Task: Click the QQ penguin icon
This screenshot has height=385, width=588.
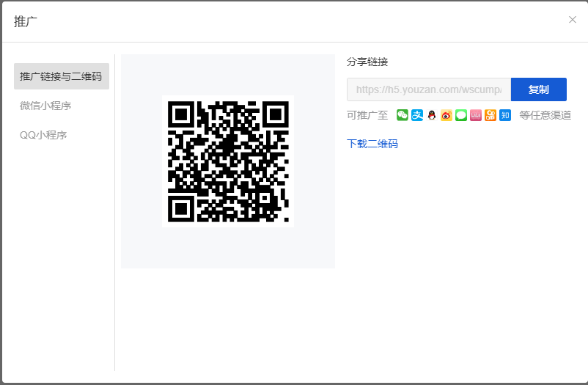Action: pyautogui.click(x=432, y=115)
